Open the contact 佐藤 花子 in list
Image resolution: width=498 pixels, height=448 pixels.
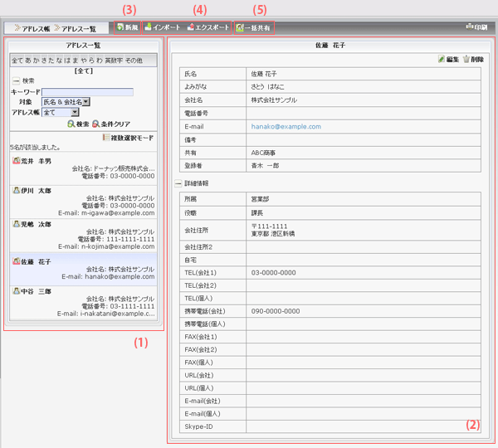(36, 261)
